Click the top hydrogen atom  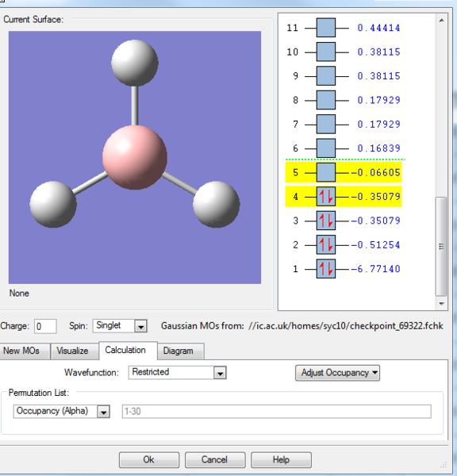tap(135, 63)
